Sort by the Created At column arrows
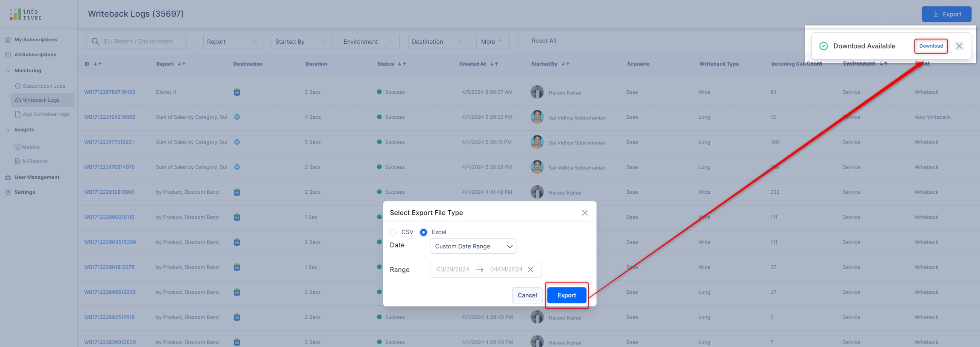 [x=494, y=64]
